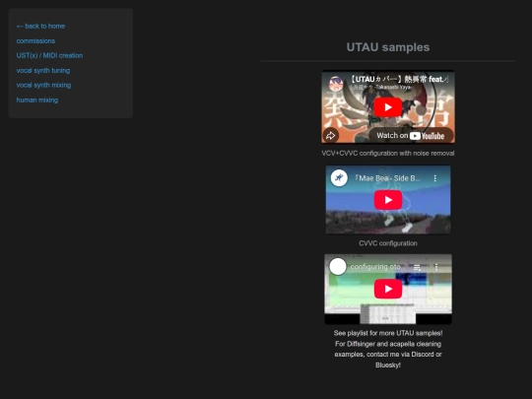Open more options on configuring oto video

click(436, 267)
